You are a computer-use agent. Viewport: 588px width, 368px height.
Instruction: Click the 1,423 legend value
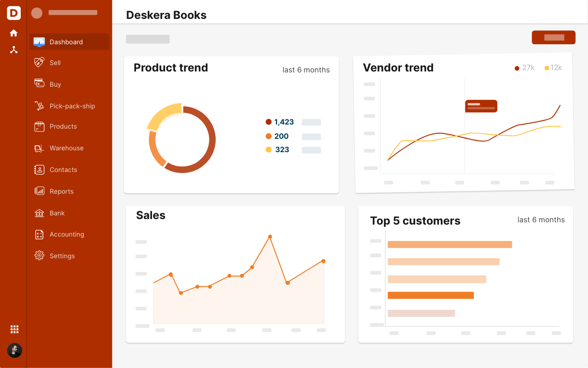pos(284,122)
